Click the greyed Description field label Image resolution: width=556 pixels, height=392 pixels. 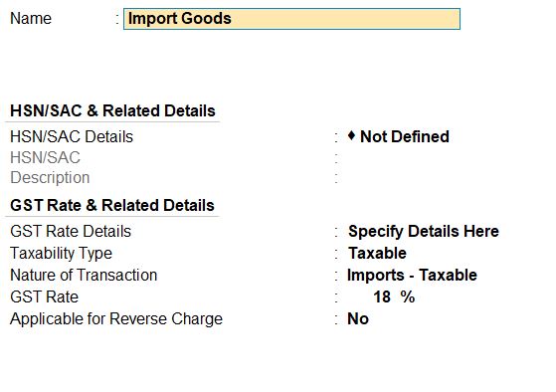point(50,178)
